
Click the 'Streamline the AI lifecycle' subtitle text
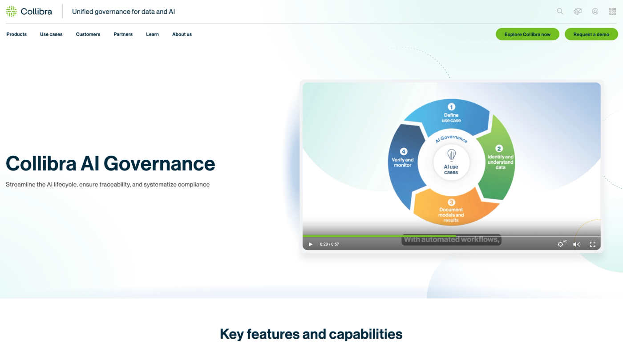tap(108, 184)
